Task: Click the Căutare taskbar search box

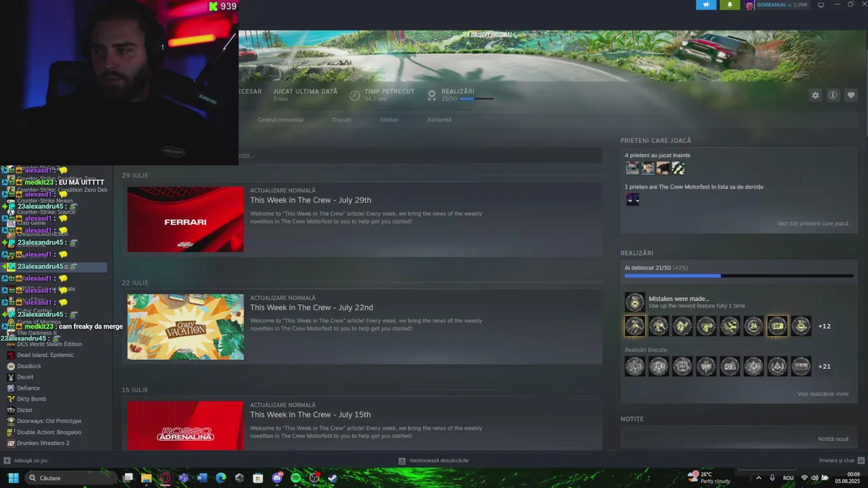Action: point(71,478)
